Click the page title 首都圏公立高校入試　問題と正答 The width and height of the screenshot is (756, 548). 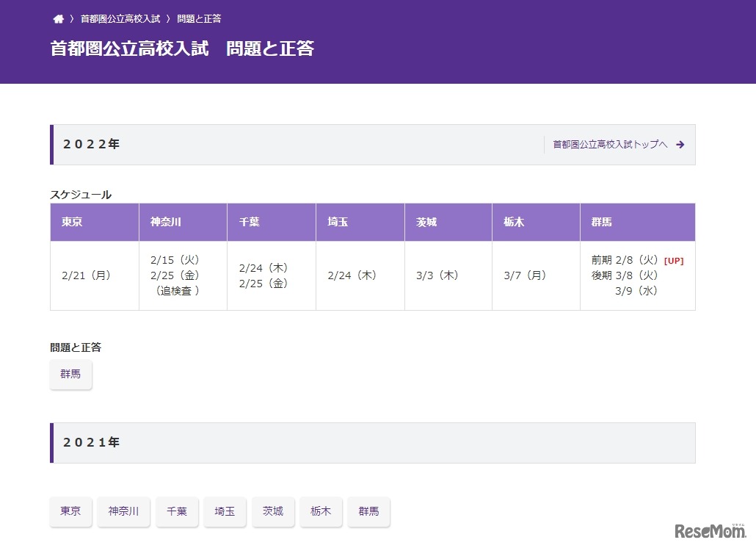[x=183, y=48]
